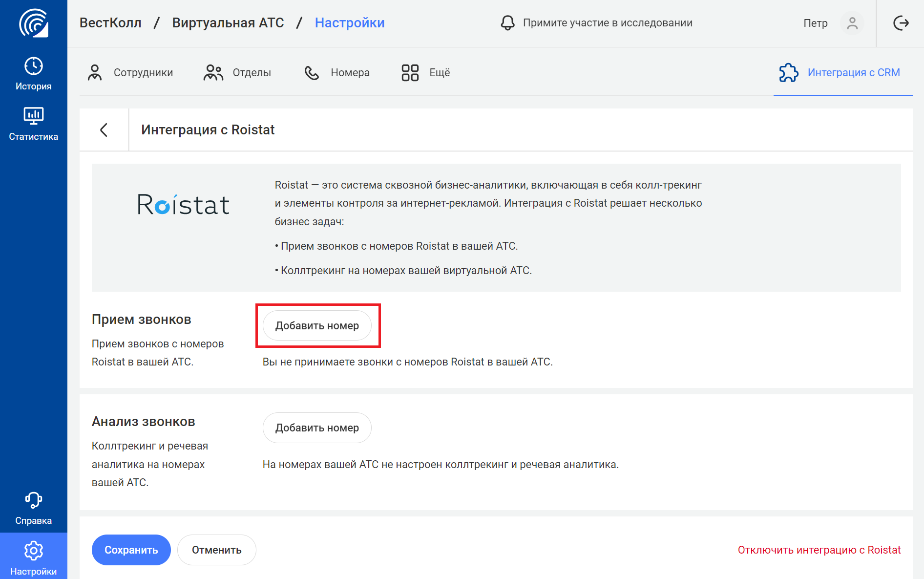
Task: Click Отключить интеграцию с Roistat link
Action: tap(819, 550)
